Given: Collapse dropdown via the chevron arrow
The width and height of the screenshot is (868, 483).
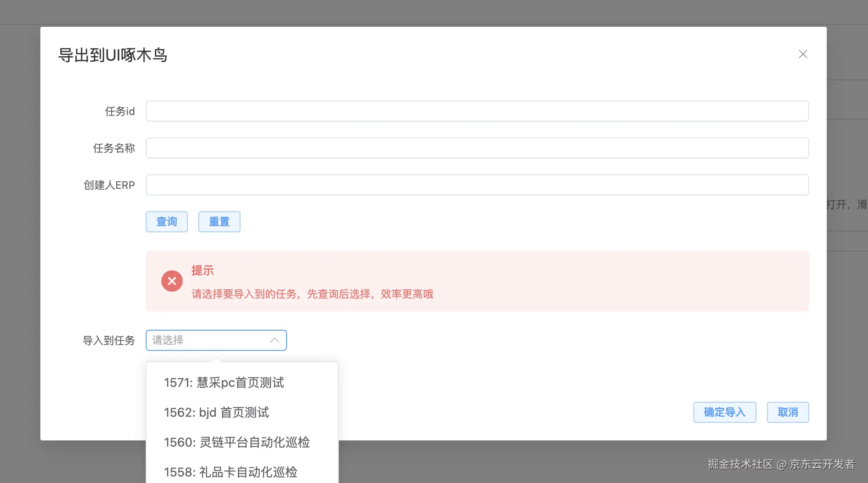Looking at the screenshot, I should point(275,340).
